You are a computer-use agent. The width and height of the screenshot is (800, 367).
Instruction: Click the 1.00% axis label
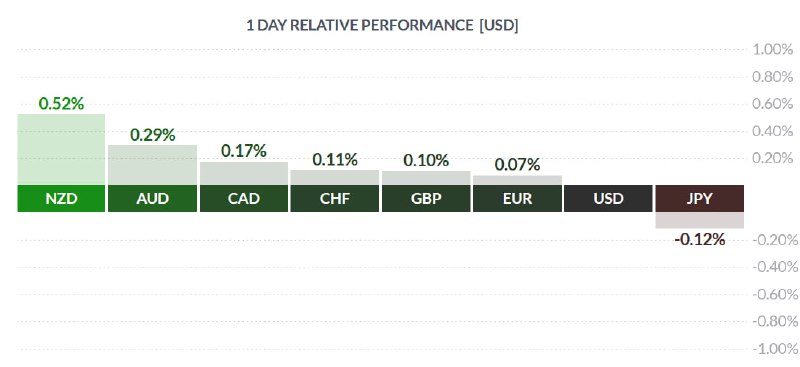pos(772,50)
